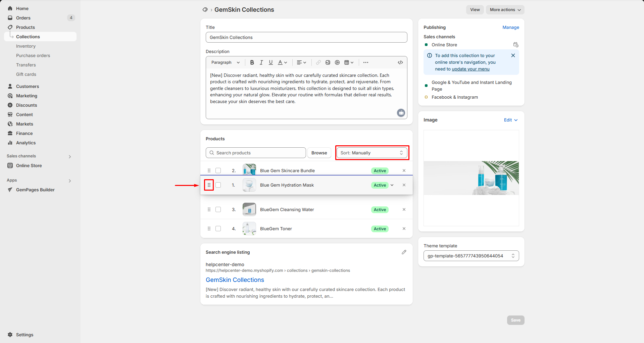Click the drag handle for BlueGem Cleansing Water
This screenshot has width=644, height=343.
tap(209, 209)
